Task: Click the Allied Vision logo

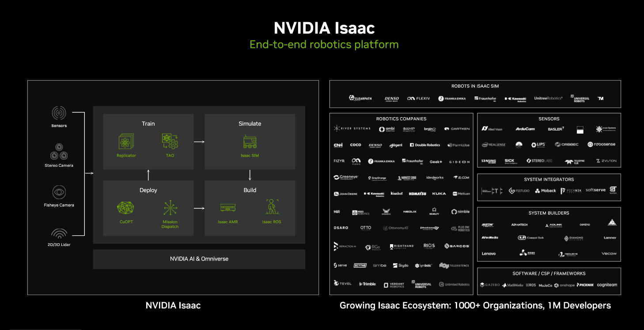Action: click(x=492, y=129)
